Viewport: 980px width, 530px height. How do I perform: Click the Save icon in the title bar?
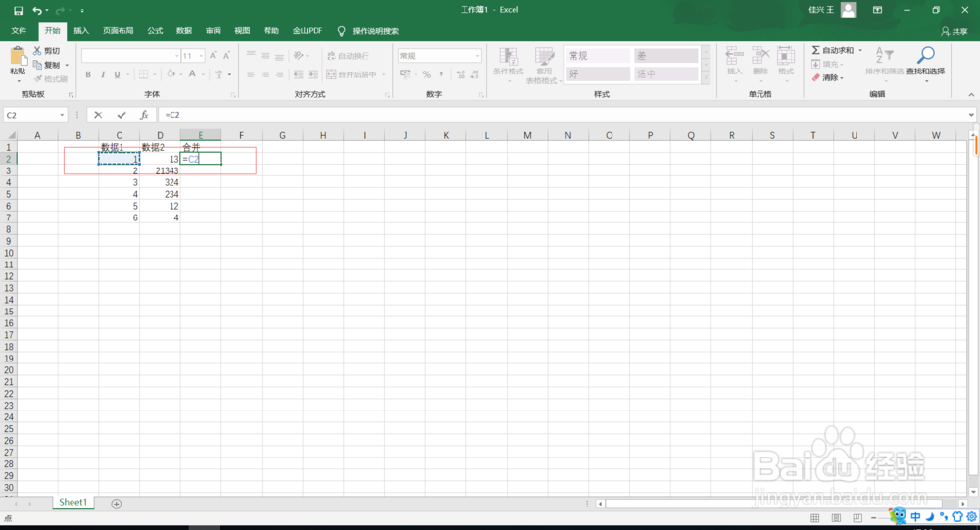tap(18, 10)
